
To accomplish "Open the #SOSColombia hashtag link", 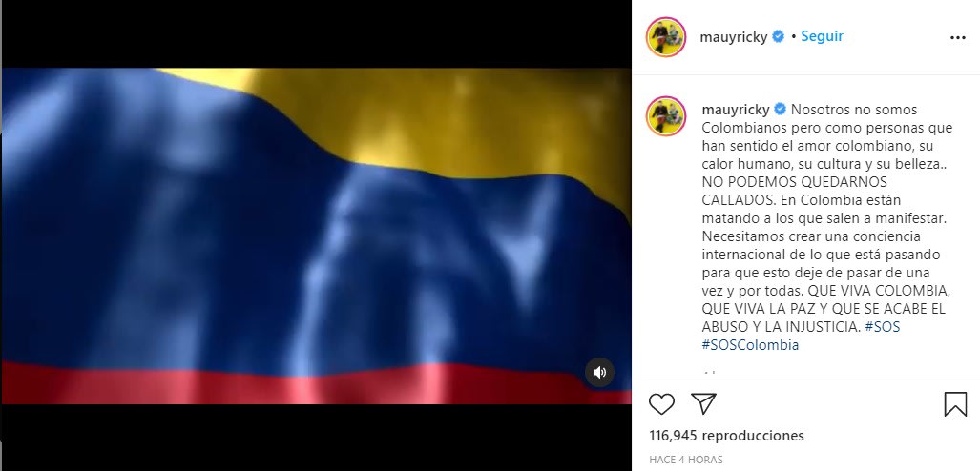I will (x=750, y=345).
